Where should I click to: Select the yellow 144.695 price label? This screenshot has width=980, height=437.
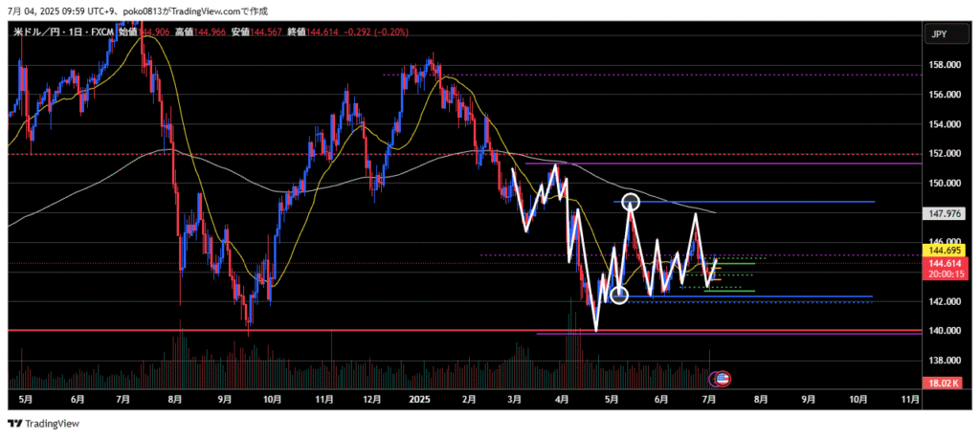tap(938, 251)
